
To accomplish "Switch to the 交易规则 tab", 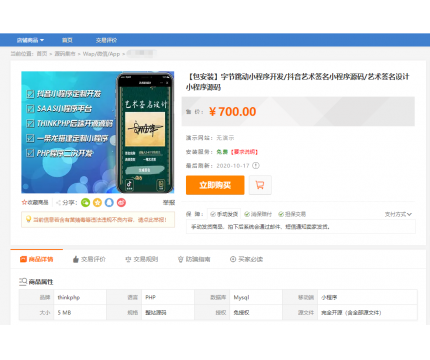I will coord(142,259).
